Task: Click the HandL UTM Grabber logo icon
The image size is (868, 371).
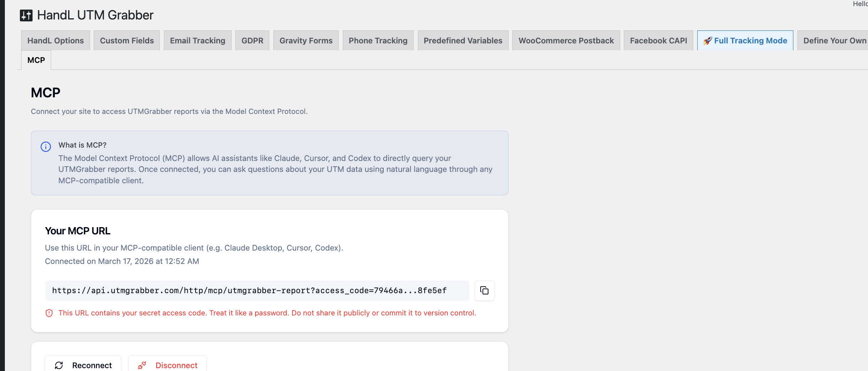Action: coord(26,15)
